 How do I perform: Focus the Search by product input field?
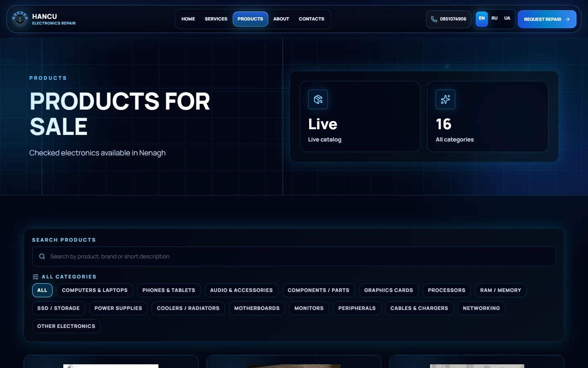[294, 256]
